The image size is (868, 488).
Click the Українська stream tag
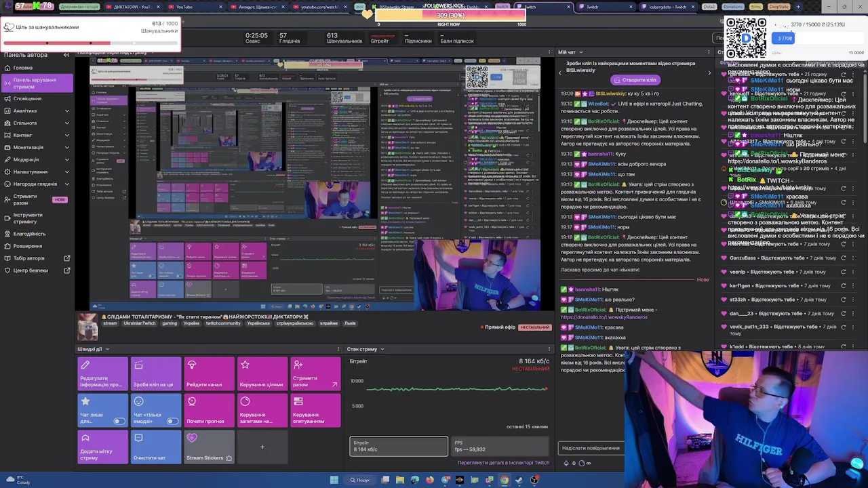click(258, 323)
